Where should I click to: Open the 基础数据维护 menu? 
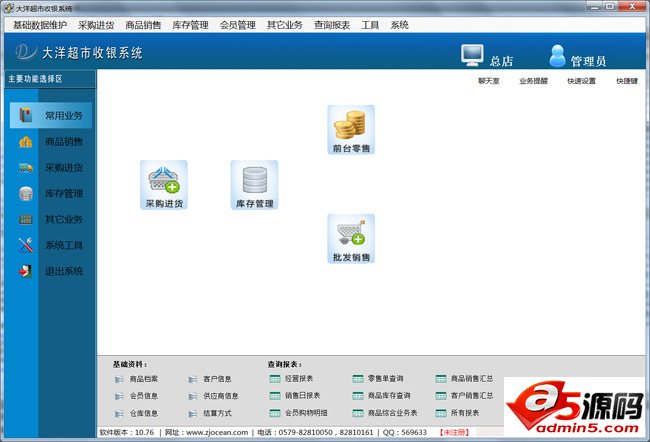tap(40, 25)
